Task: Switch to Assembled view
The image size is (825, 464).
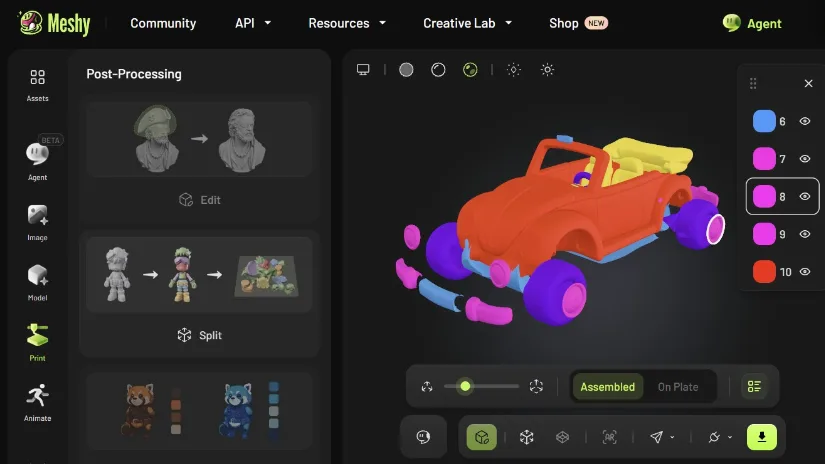Action: point(608,387)
